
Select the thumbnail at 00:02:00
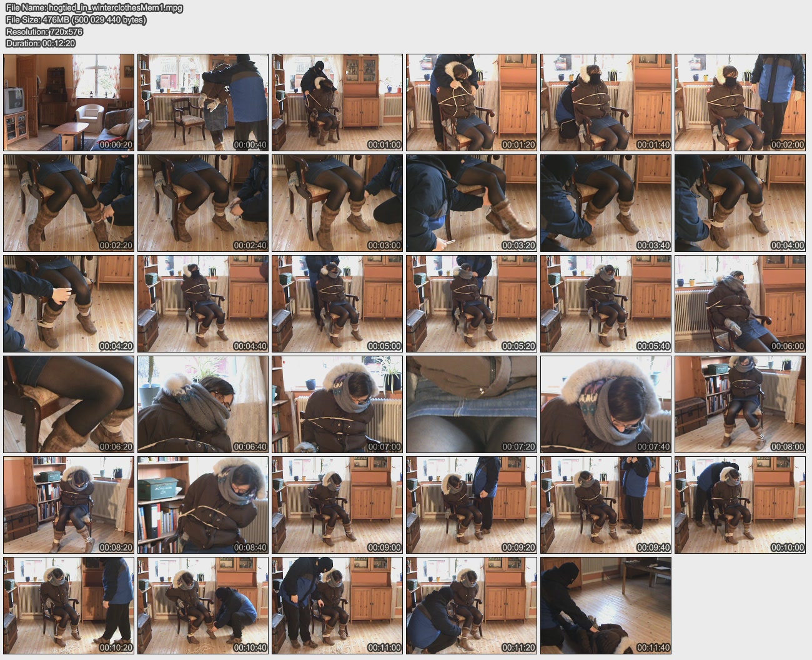click(740, 102)
